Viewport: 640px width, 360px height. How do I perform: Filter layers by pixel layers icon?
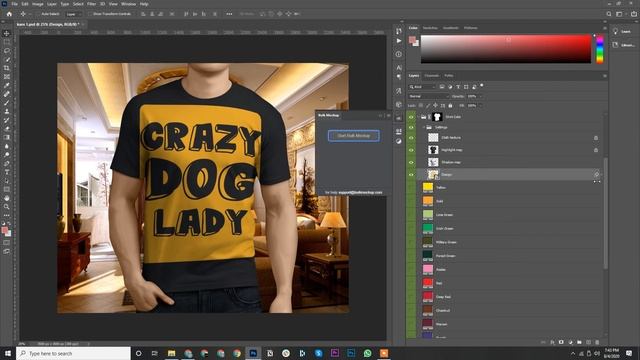442,87
